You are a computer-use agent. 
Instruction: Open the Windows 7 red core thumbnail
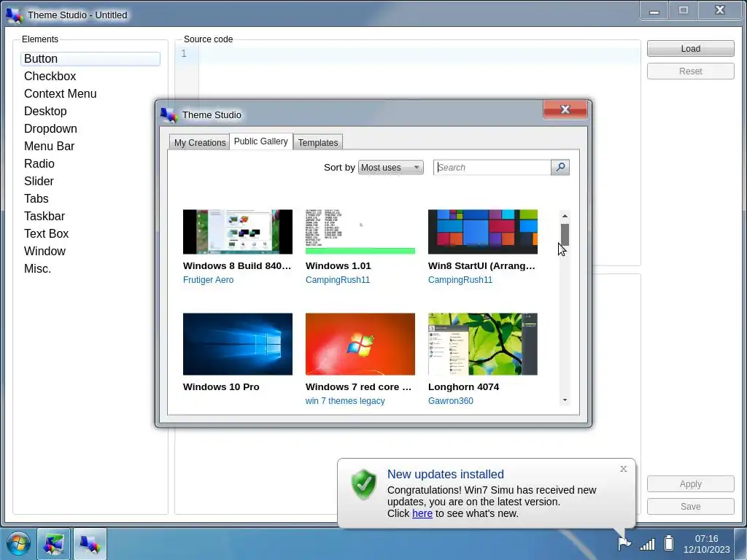click(360, 344)
